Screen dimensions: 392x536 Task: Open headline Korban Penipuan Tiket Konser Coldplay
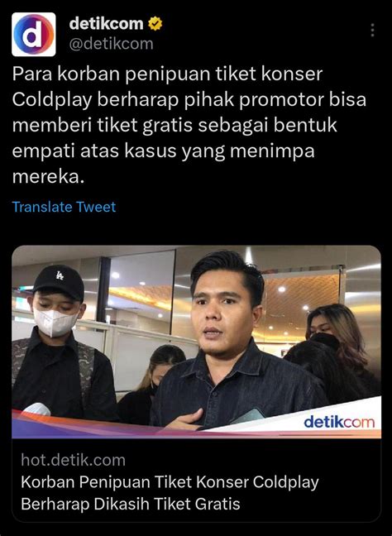170,482
